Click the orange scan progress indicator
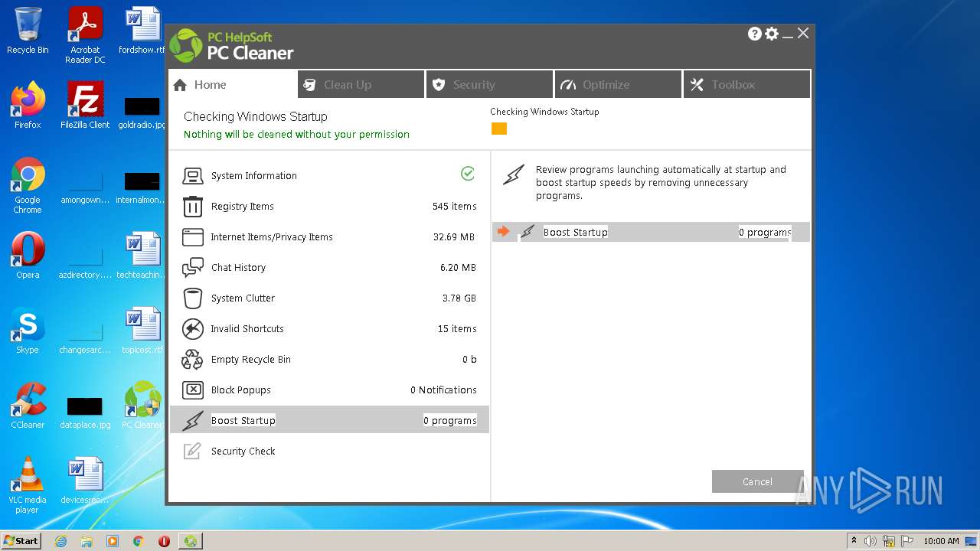Screen dimensions: 980x551 click(x=499, y=129)
